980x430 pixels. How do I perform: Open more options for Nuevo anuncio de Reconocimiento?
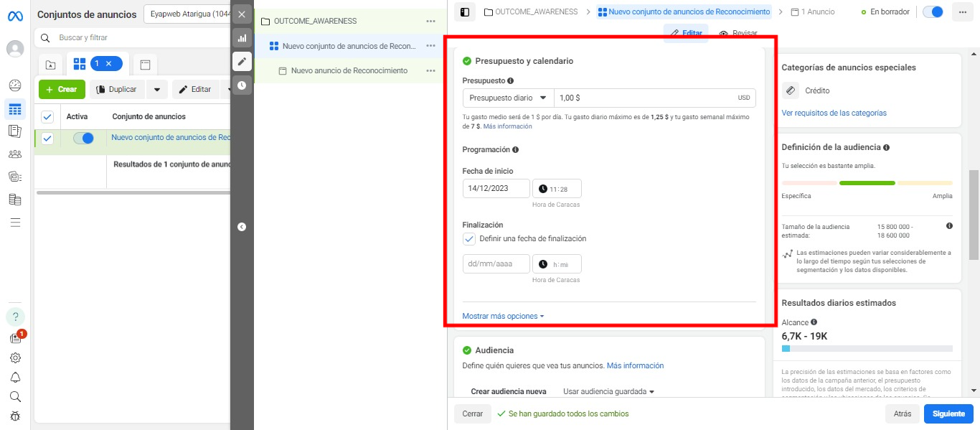(x=430, y=70)
